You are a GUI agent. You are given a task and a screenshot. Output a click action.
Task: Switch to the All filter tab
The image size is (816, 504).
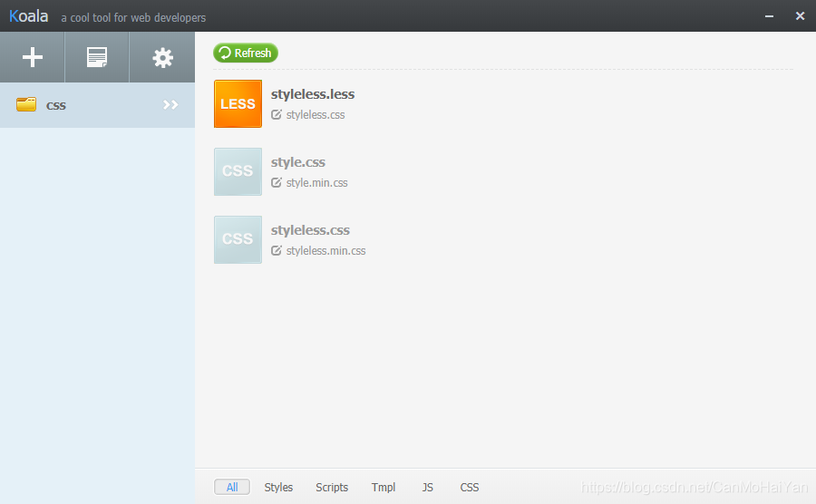point(232,488)
